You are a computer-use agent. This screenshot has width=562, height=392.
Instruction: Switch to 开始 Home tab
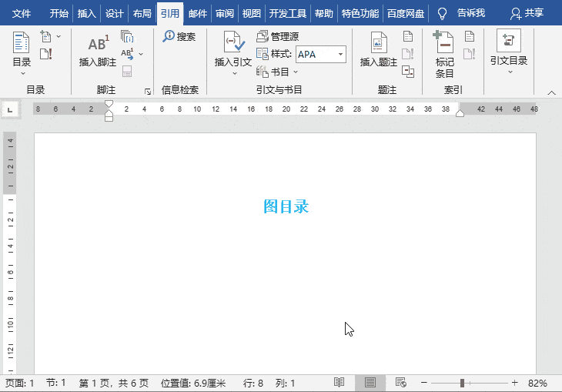[59, 14]
